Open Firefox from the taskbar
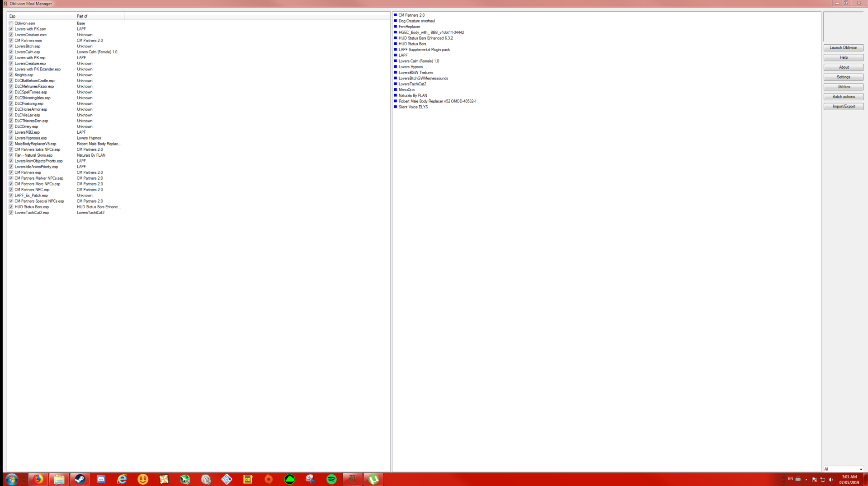 pos(38,479)
